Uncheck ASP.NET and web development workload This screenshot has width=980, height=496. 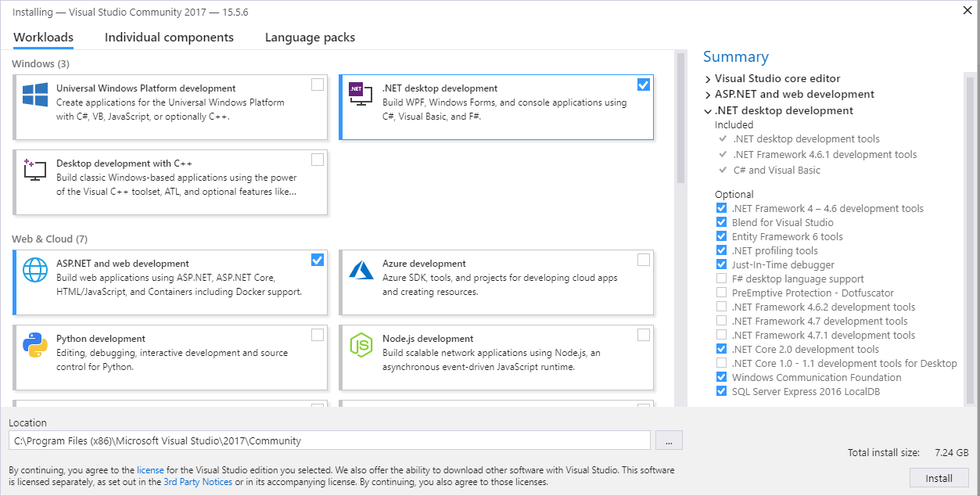318,260
